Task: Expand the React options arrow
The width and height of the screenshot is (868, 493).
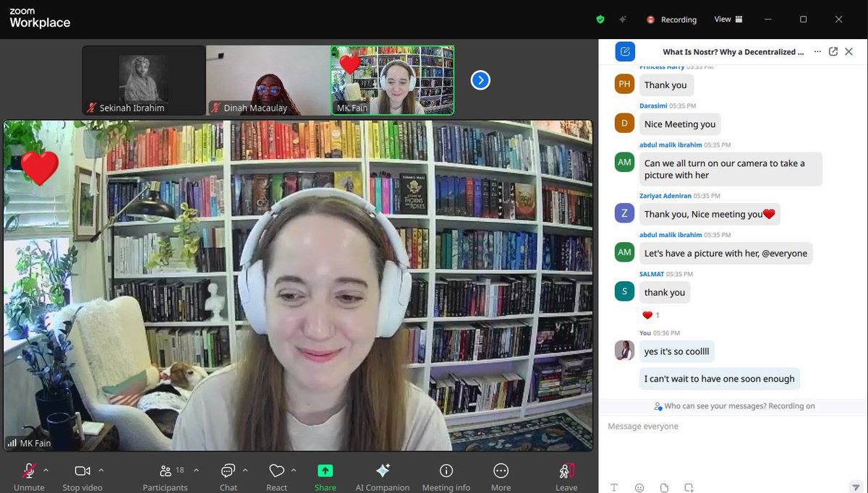Action: pyautogui.click(x=293, y=470)
